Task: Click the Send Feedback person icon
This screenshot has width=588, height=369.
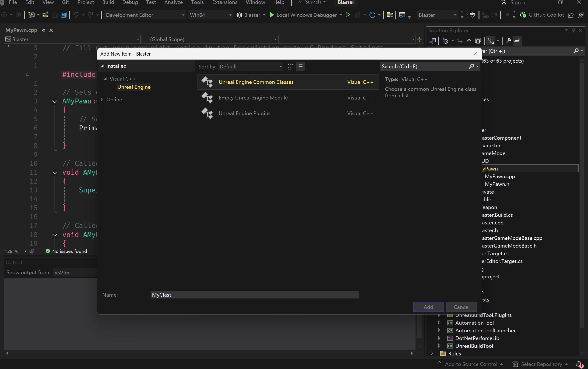Action: (x=581, y=15)
